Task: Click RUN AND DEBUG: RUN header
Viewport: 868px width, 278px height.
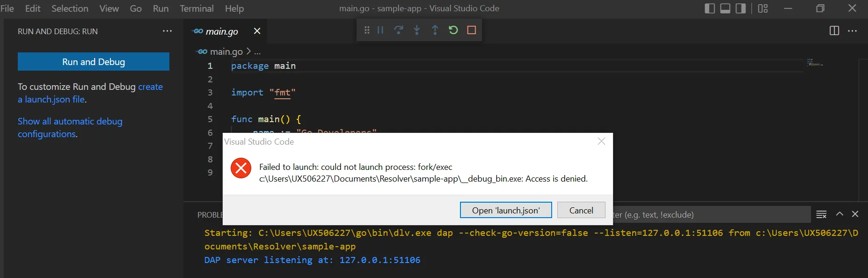Action: click(58, 31)
